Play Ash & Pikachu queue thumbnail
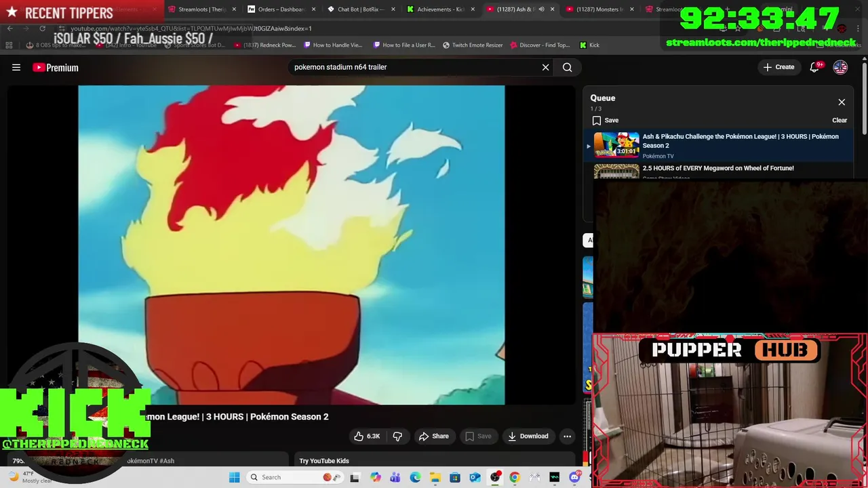 [616, 144]
